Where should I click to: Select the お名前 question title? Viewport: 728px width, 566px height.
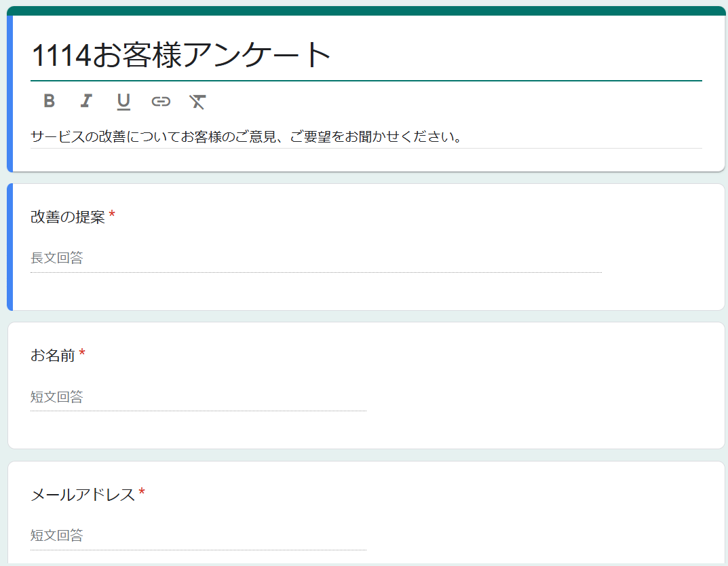[52, 355]
